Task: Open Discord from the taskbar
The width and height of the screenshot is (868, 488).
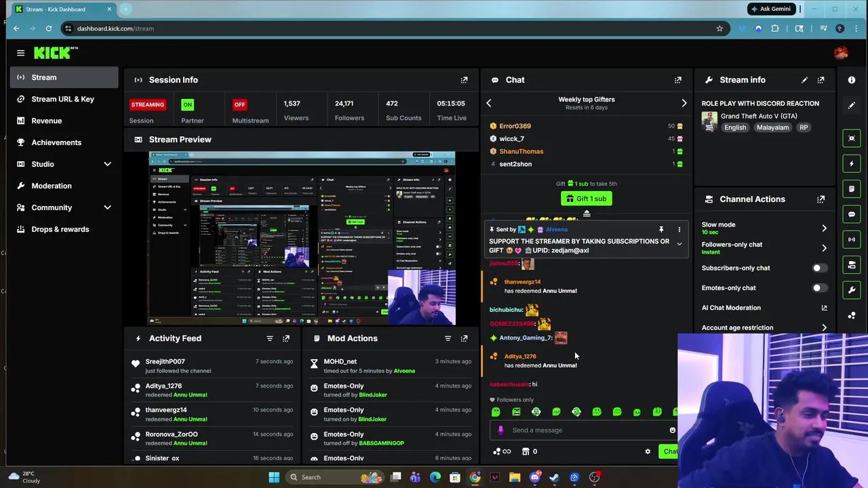Action: coord(534,477)
